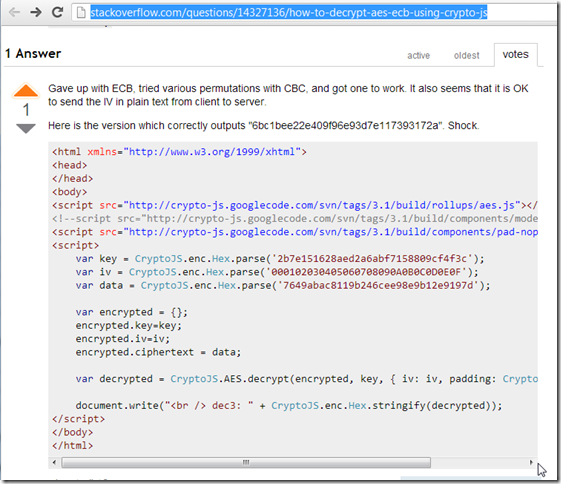This screenshot has height=484, width=561.
Task: Click the 'encrypted.ciphertext = data;' line
Action: click(x=158, y=352)
